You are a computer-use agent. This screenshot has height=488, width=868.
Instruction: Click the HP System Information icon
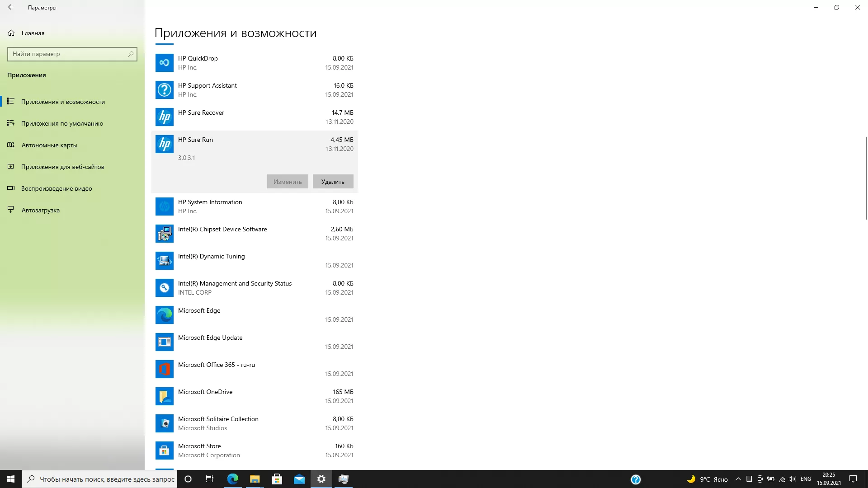coord(165,206)
